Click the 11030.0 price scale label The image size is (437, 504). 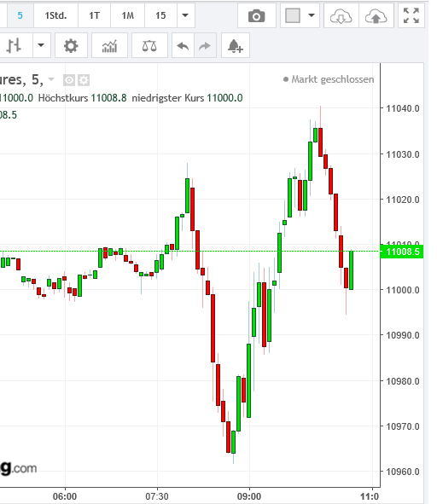click(x=403, y=154)
